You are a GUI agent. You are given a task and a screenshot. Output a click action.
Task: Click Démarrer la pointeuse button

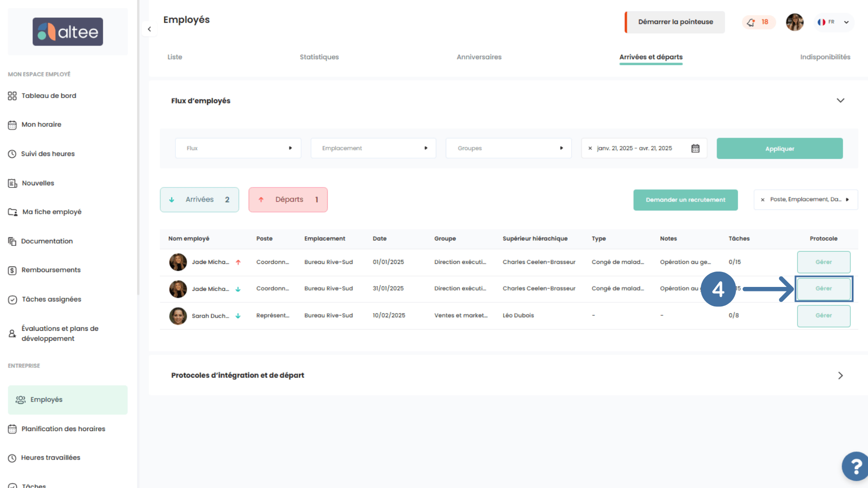[x=675, y=22]
